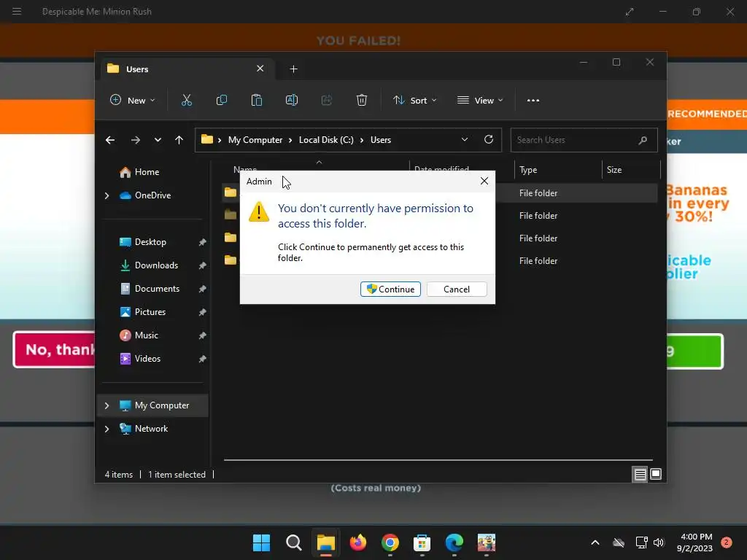Image resolution: width=747 pixels, height=560 pixels.
Task: Click the horizontal scrollbar in file list
Action: (438, 460)
